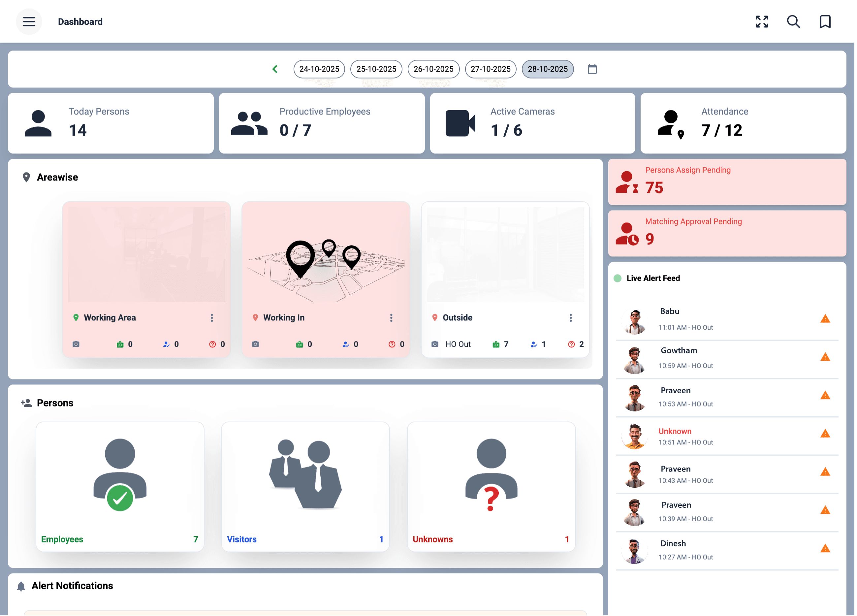
Task: Open the Active Cameras card
Action: click(533, 124)
